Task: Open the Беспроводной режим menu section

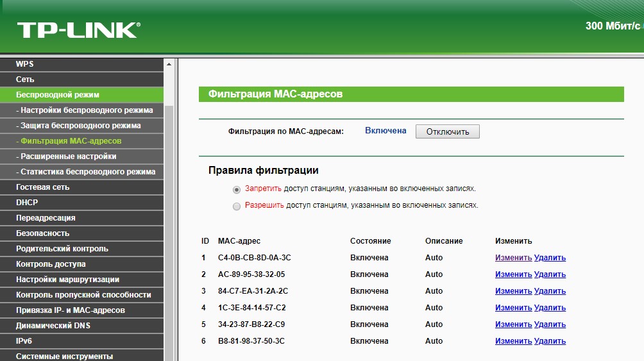Action: point(81,95)
